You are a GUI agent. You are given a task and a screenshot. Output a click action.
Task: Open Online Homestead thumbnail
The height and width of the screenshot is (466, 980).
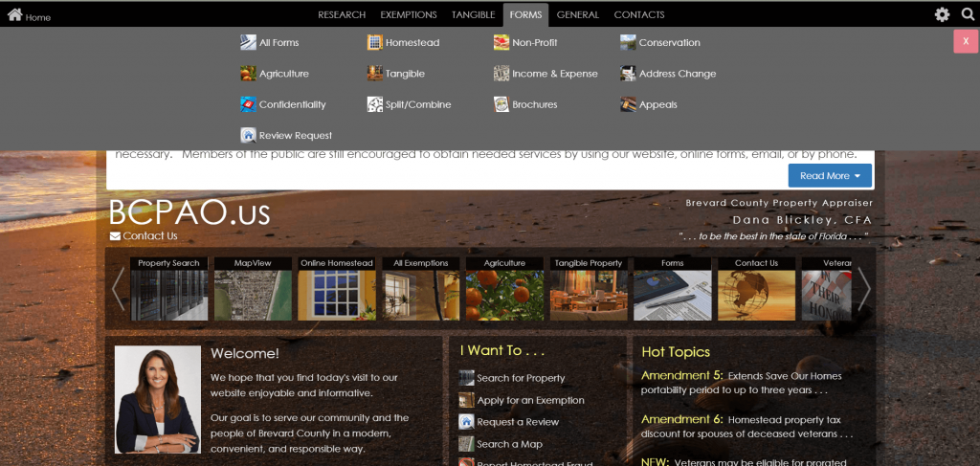[336, 289]
